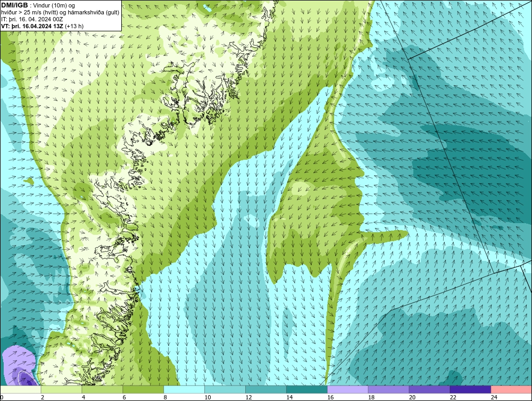532x401 pixels.
Task: Click the medium purple 18–20 m/s legend swatch
Action: tap(388, 389)
